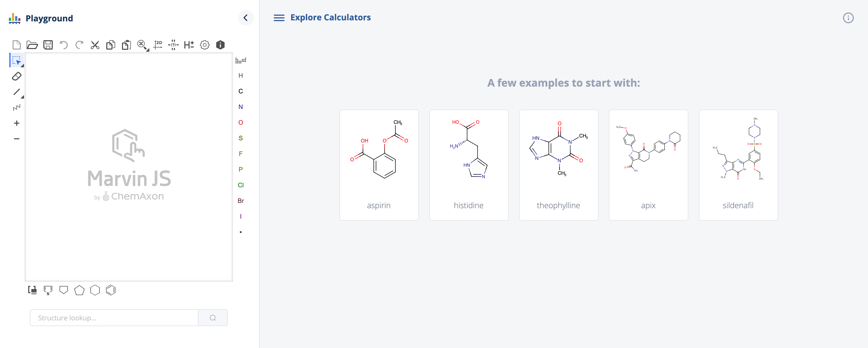868x348 pixels.
Task: Open a structure file with folder icon
Action: (32, 45)
